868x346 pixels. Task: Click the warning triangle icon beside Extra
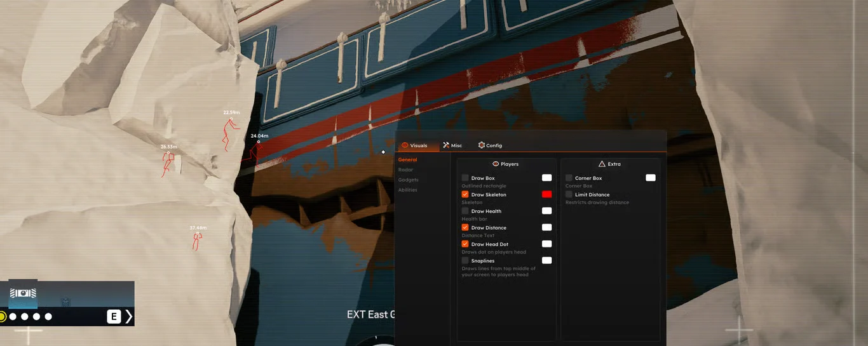602,164
